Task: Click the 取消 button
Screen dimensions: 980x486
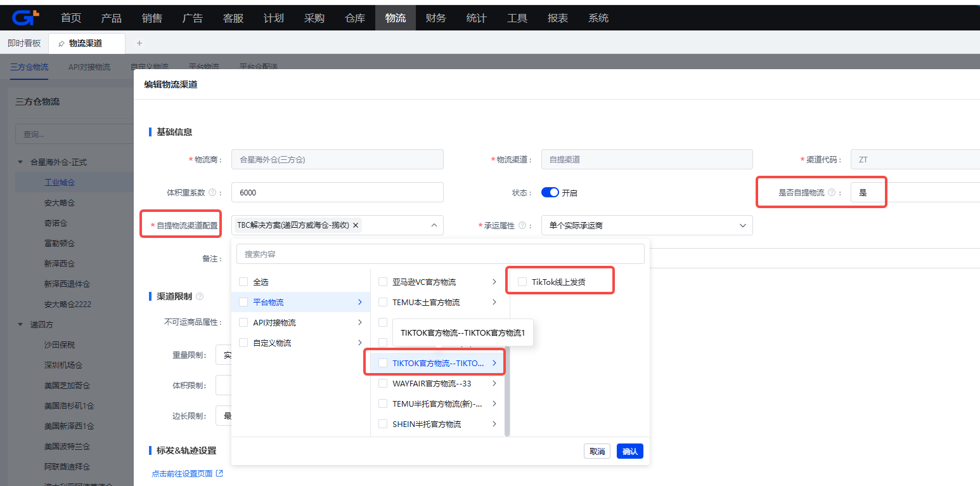Action: pos(596,451)
